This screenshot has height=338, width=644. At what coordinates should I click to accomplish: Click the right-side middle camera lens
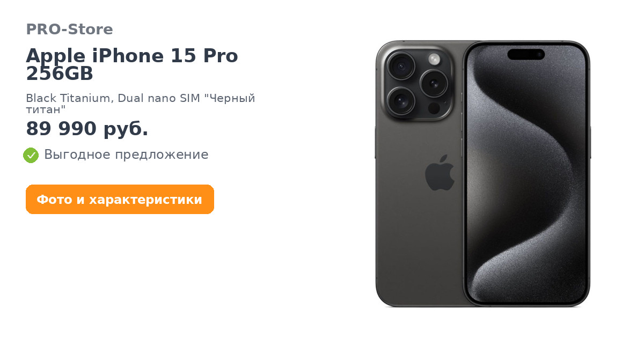point(434,83)
